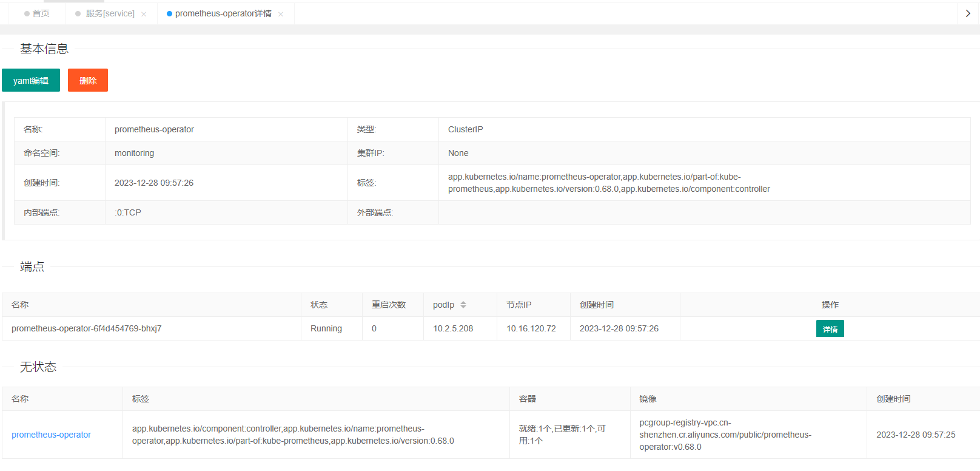
Task: Click the 集群IP label cell
Action: point(393,153)
